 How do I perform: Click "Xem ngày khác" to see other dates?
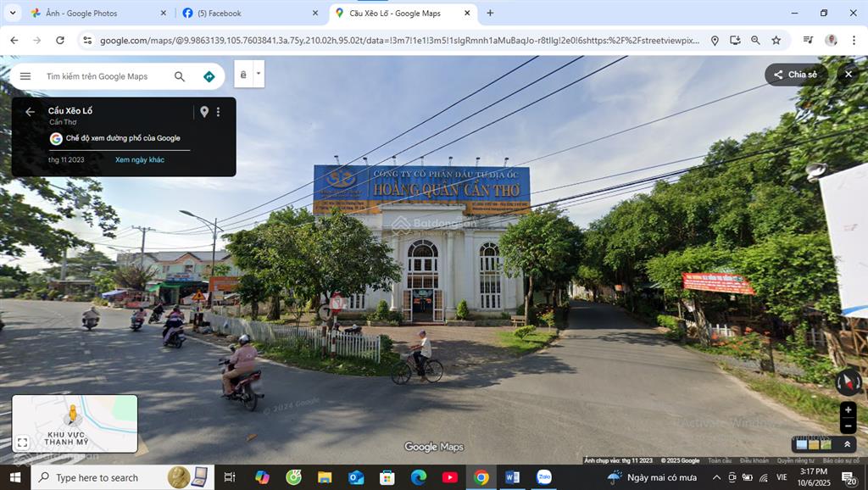pyautogui.click(x=140, y=159)
